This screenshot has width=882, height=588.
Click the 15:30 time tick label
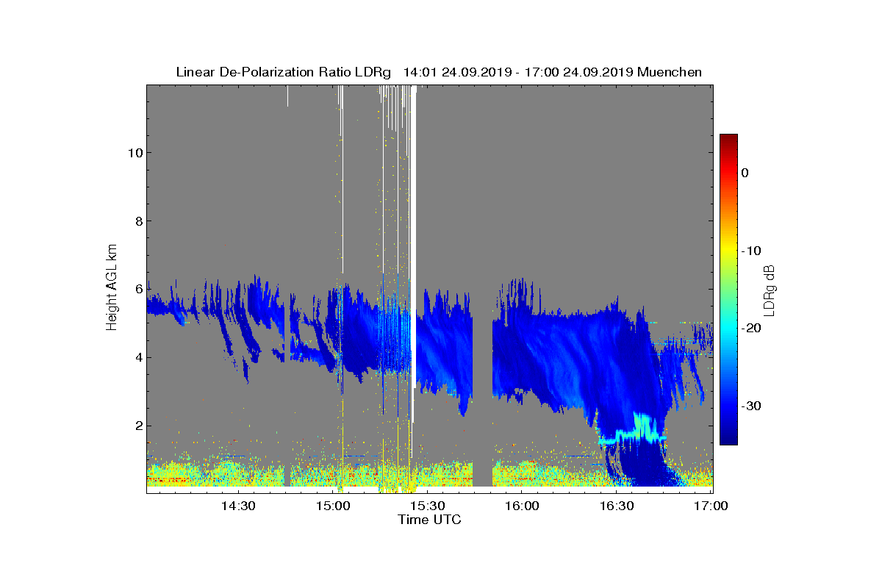[428, 506]
